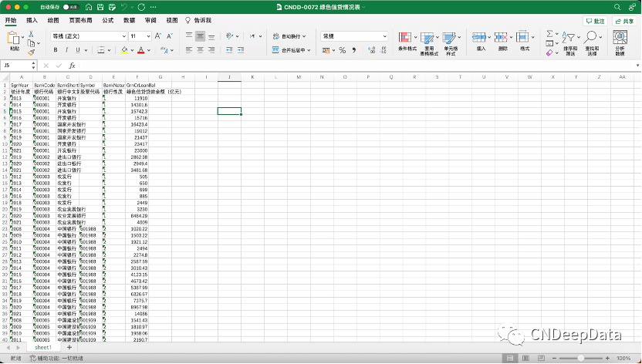
Task: Open the 数据 Data tab
Action: [130, 21]
